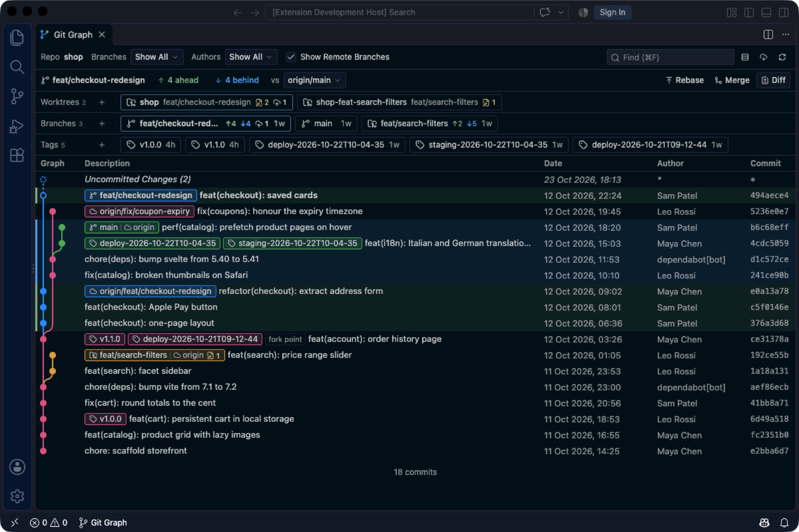Click the Sign In button
This screenshot has width=799, height=532.
(x=612, y=12)
